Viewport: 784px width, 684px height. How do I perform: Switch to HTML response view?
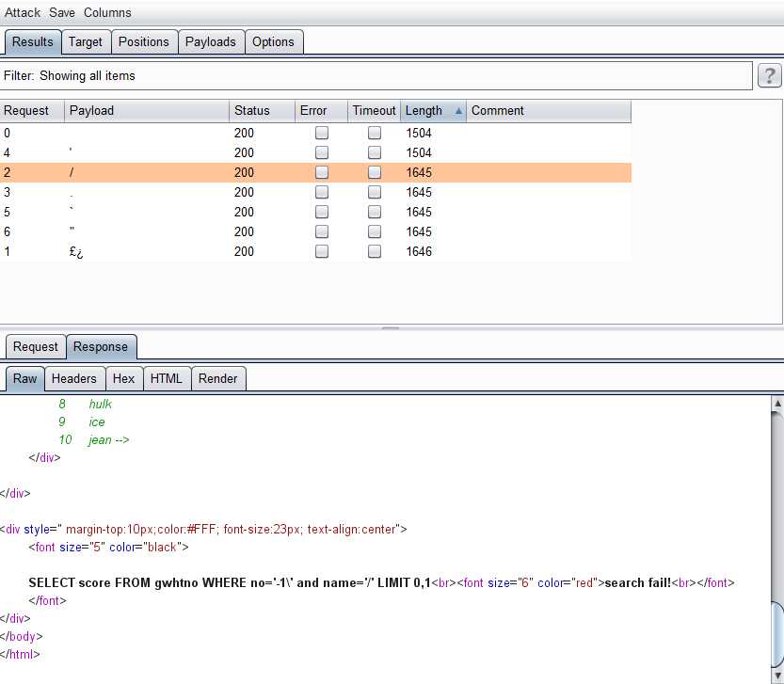point(166,378)
